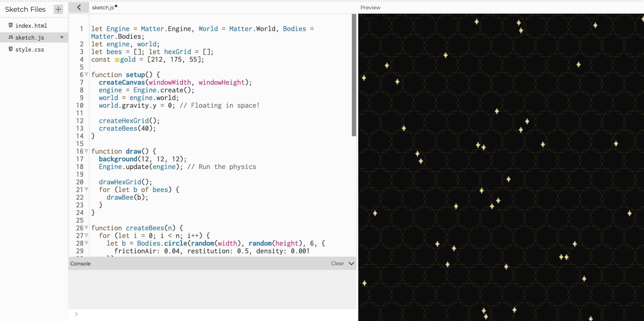Click the style.css file icon

click(x=11, y=49)
